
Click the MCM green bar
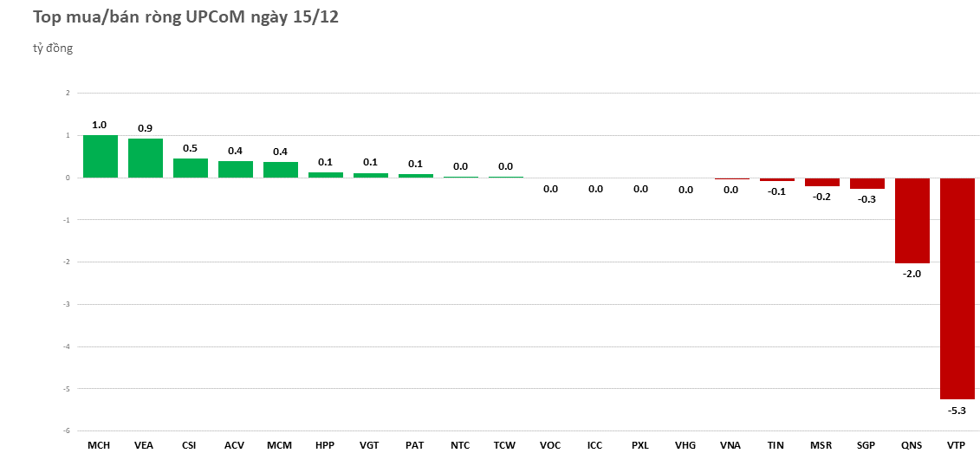(x=280, y=170)
